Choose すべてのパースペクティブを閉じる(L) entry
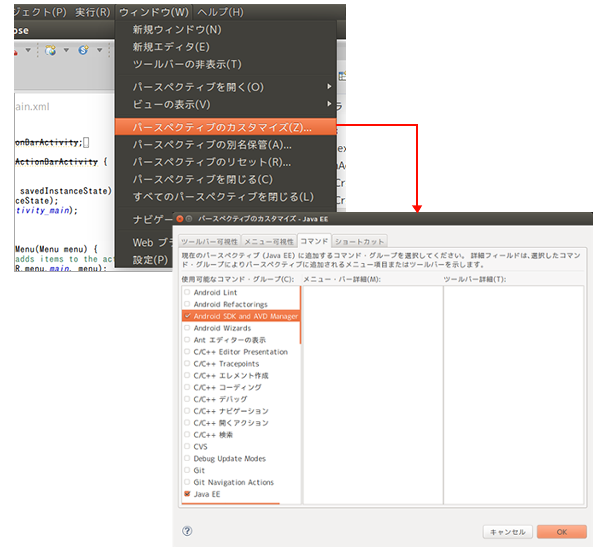 pyautogui.click(x=226, y=197)
